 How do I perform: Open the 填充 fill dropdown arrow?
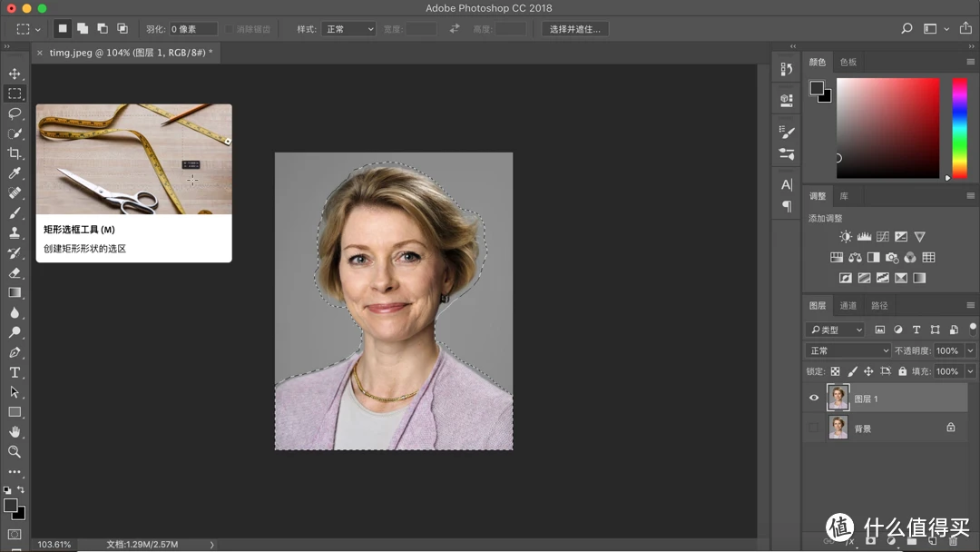click(x=970, y=371)
